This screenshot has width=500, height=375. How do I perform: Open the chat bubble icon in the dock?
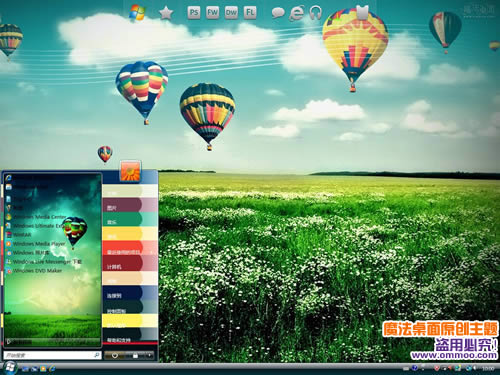(x=278, y=13)
